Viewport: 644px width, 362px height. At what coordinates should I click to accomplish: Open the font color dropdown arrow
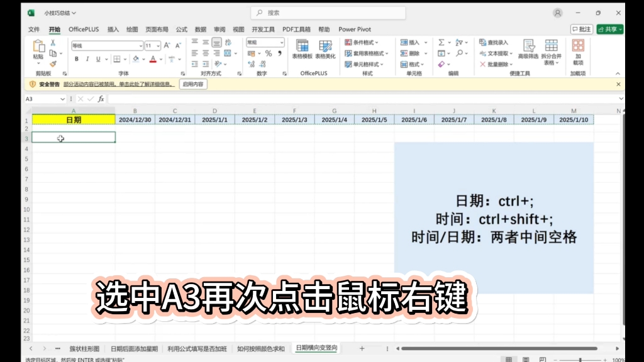[x=161, y=59]
